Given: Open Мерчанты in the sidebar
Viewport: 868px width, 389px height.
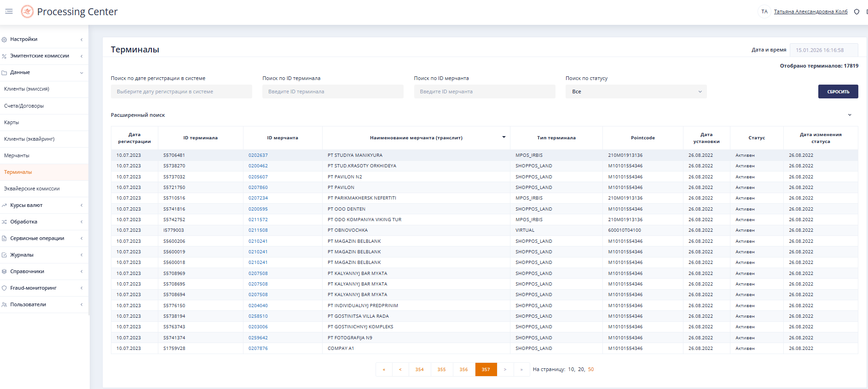Looking at the screenshot, I should pyautogui.click(x=17, y=155).
